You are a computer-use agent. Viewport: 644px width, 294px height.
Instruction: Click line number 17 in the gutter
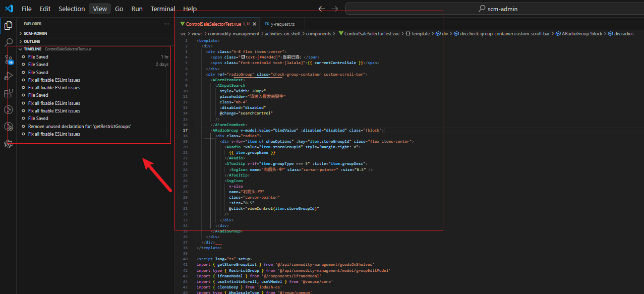coord(186,130)
